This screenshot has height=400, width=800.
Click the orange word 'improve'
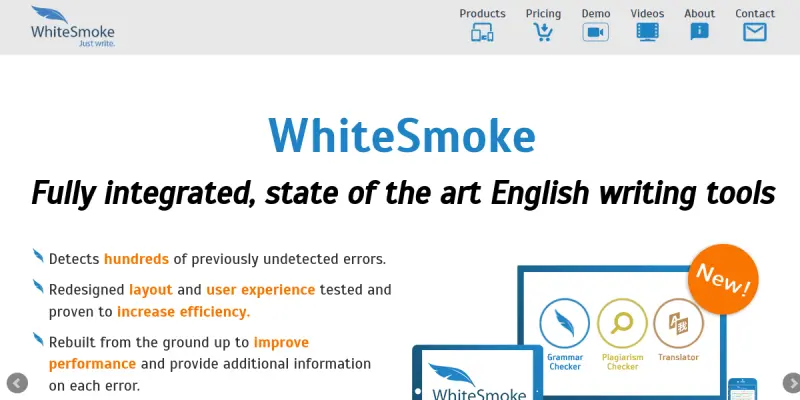click(281, 342)
